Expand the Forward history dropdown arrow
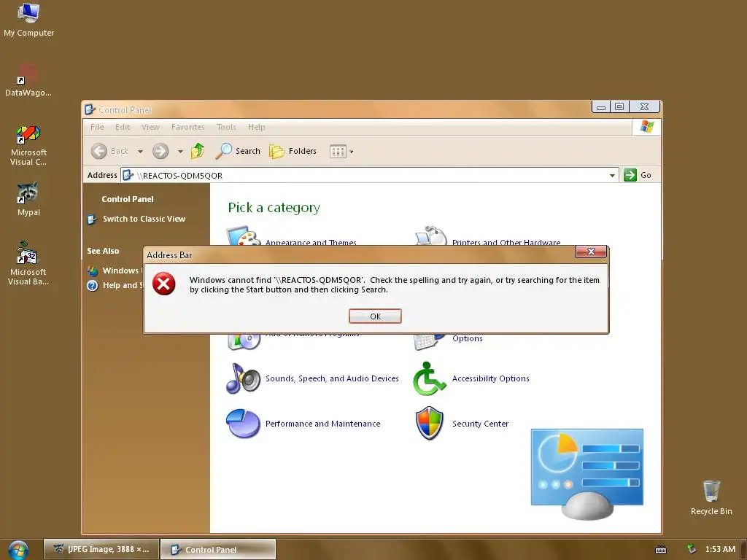Screen dimensions: 747x560 180,152
